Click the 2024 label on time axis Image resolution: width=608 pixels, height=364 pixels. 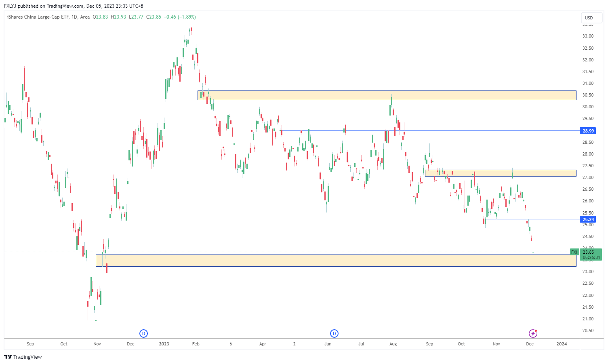562,344
